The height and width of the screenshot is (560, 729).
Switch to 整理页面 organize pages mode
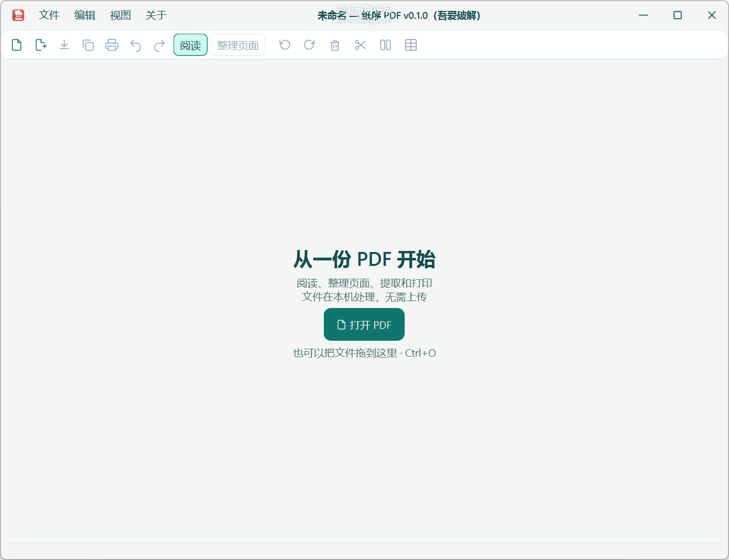click(x=238, y=45)
